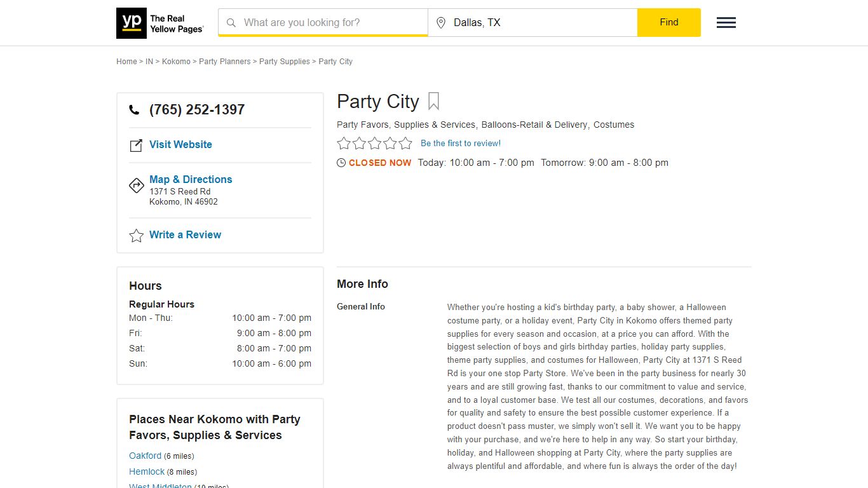Image resolution: width=868 pixels, height=488 pixels.
Task: Focus the 'What are you looking for?' field
Action: click(x=323, y=23)
